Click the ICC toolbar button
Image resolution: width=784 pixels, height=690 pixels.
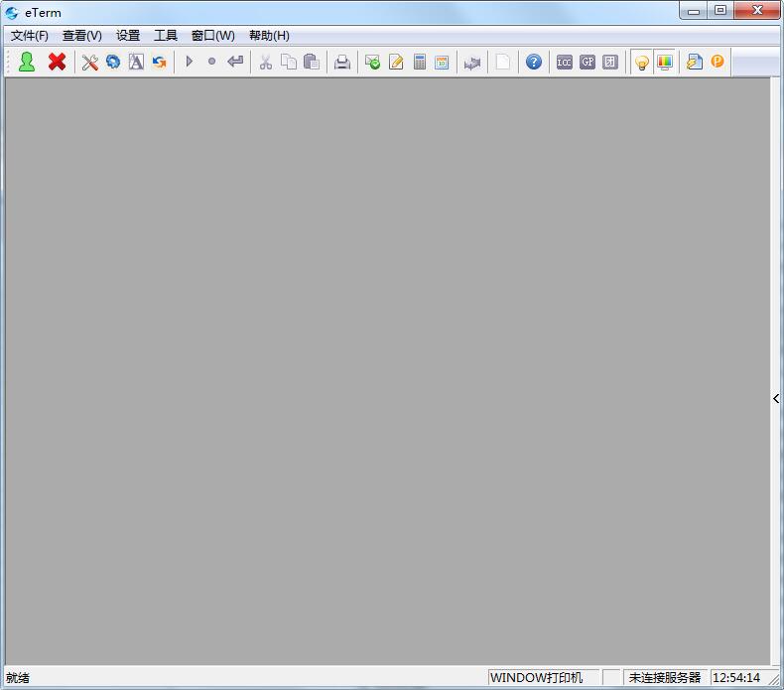coord(565,62)
